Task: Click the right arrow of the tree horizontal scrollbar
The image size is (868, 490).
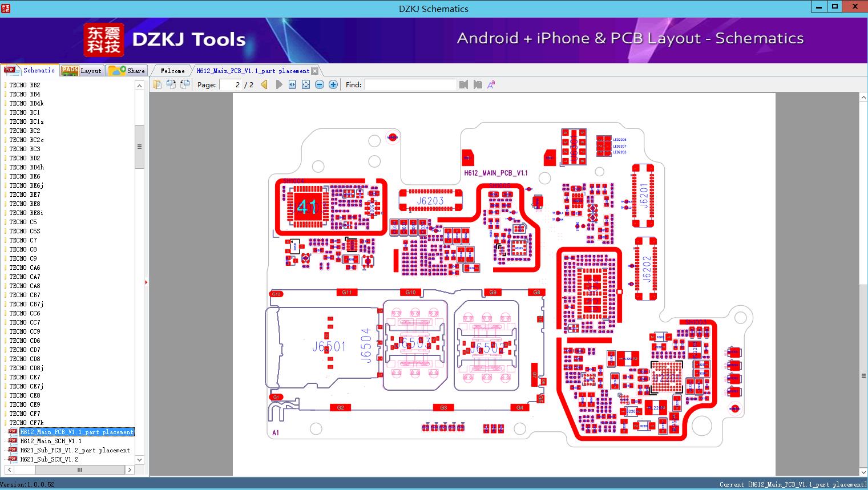Action: 130,469
